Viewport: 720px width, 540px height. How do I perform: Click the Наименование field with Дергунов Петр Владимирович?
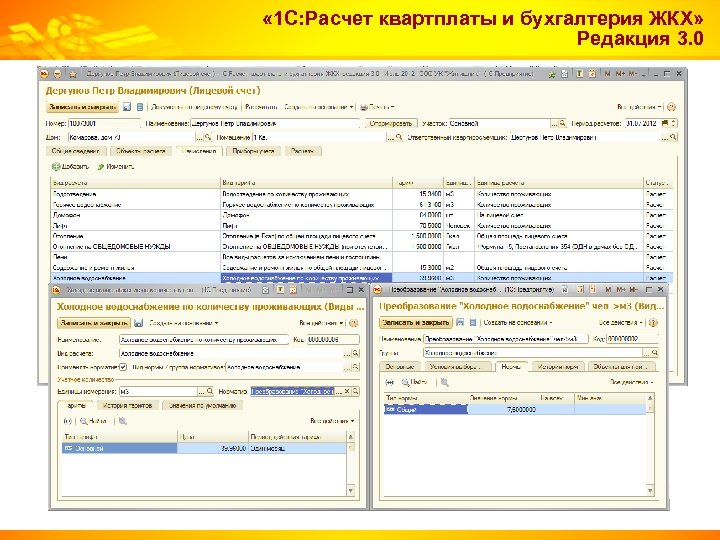[275, 124]
